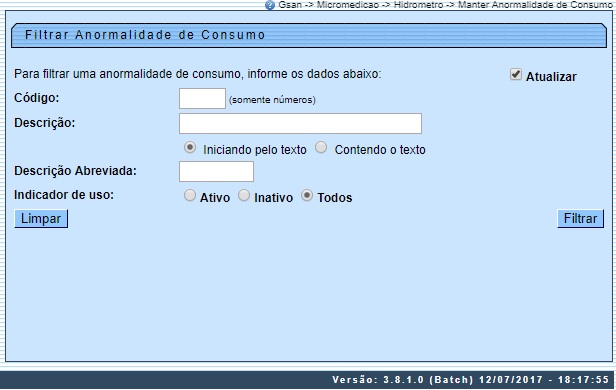Focus the Código input field
Viewport: 616px width, 390px height.
click(x=202, y=99)
